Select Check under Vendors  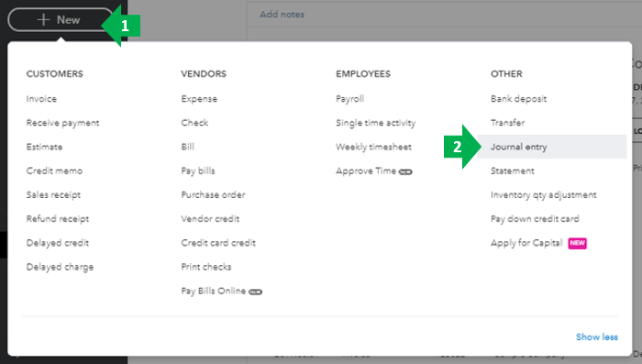click(194, 123)
